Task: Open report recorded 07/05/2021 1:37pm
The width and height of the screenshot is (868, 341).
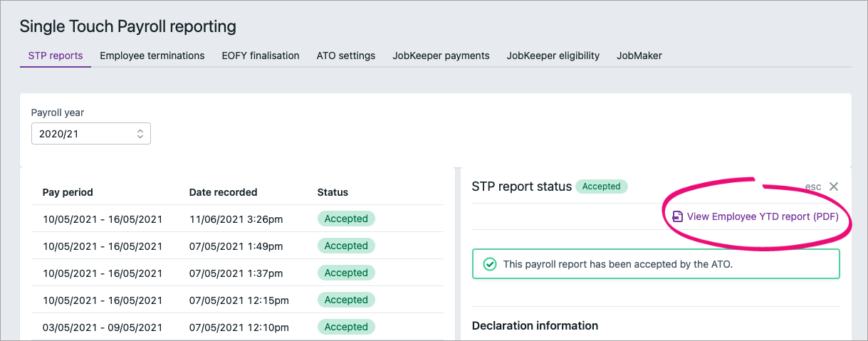Action: 236,273
